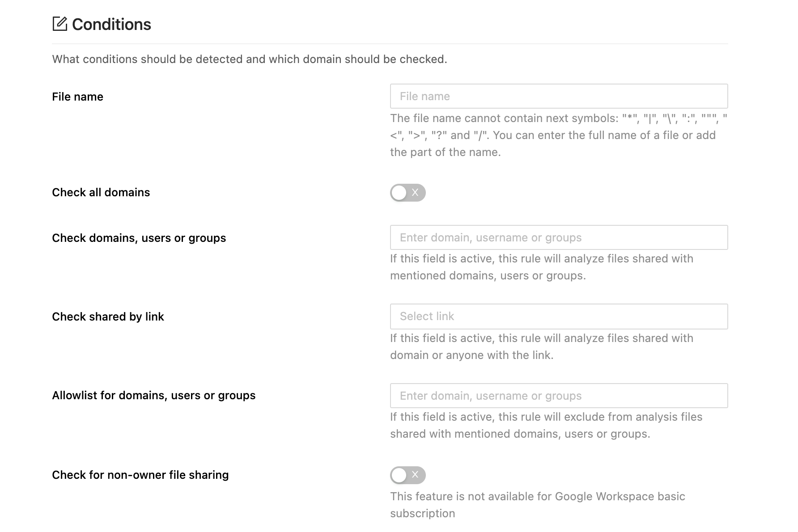Click the Check all domains label

(x=101, y=193)
